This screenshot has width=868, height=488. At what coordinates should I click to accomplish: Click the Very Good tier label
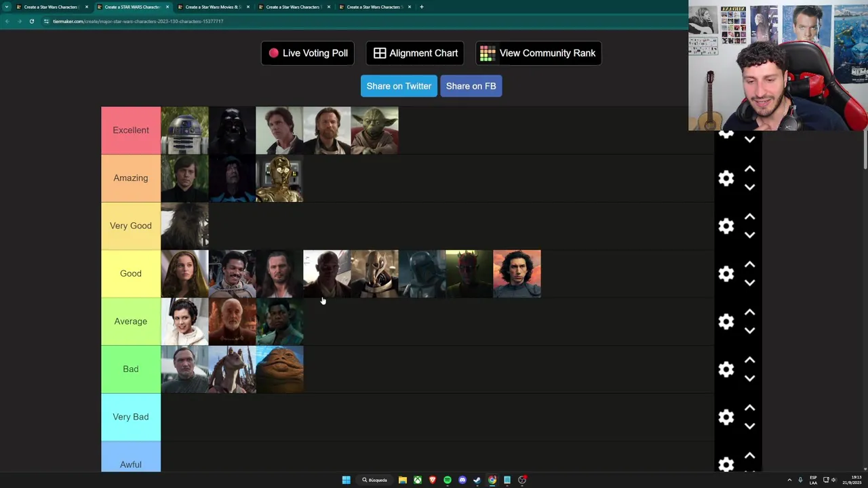point(131,226)
